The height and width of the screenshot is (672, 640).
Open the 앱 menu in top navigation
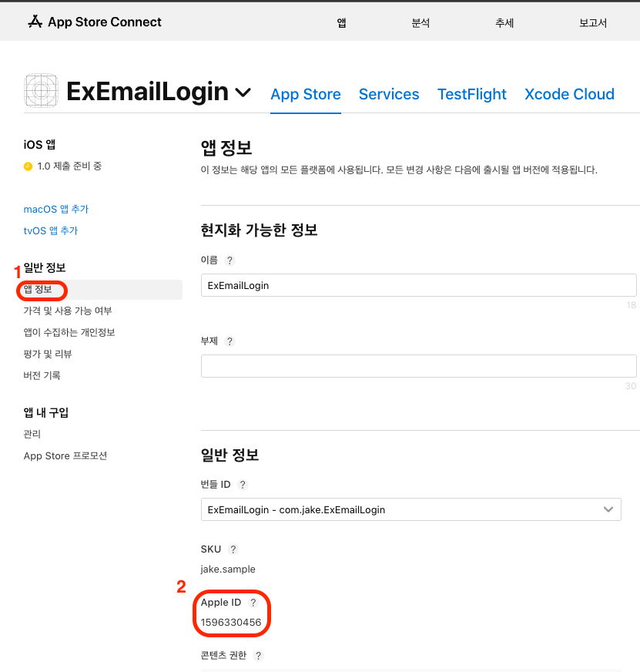point(341,22)
